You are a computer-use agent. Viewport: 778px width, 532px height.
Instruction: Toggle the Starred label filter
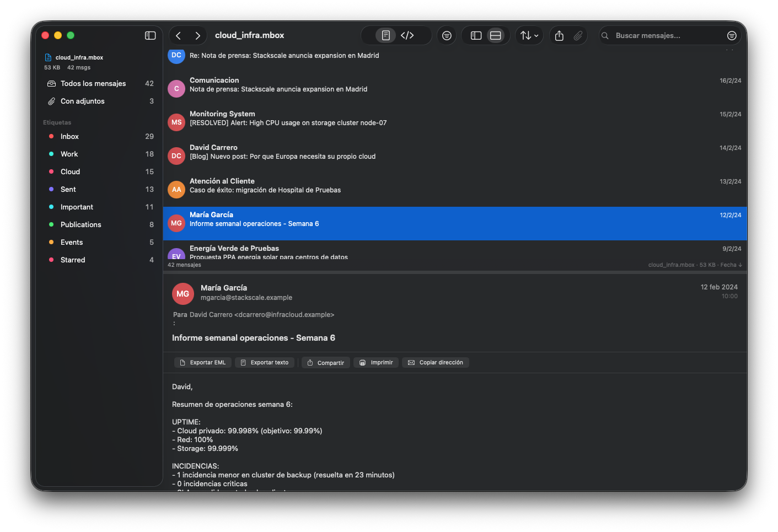click(x=72, y=259)
